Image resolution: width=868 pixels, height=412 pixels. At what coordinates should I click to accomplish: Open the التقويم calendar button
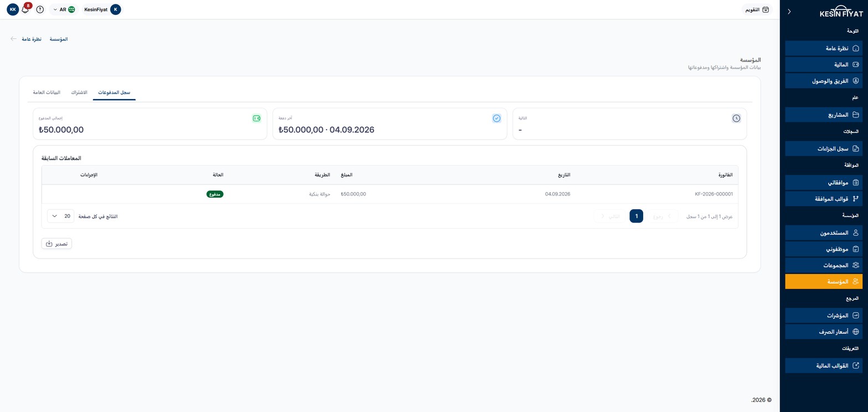[x=757, y=9]
